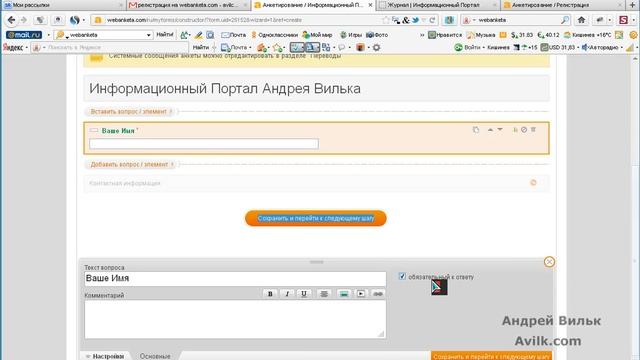Open Yandex bar settings gear
640x360 pixels.
(x=376, y=47)
